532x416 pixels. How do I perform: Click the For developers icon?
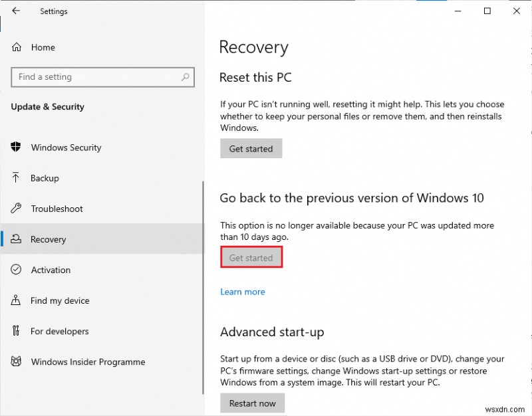[x=17, y=331]
